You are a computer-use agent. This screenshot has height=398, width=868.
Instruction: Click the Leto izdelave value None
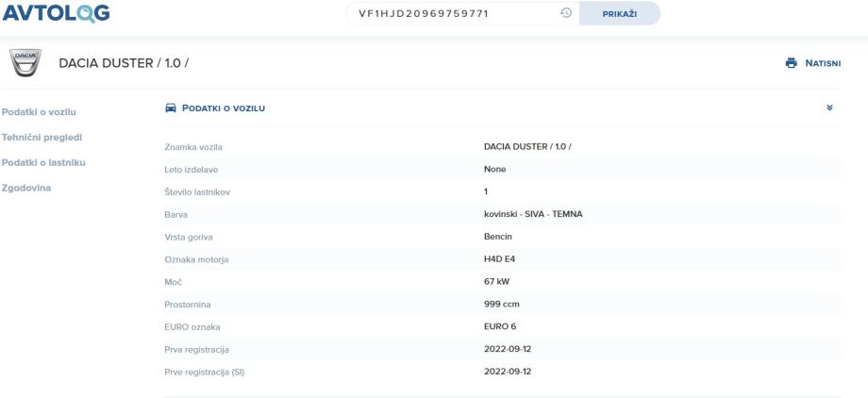click(x=495, y=169)
